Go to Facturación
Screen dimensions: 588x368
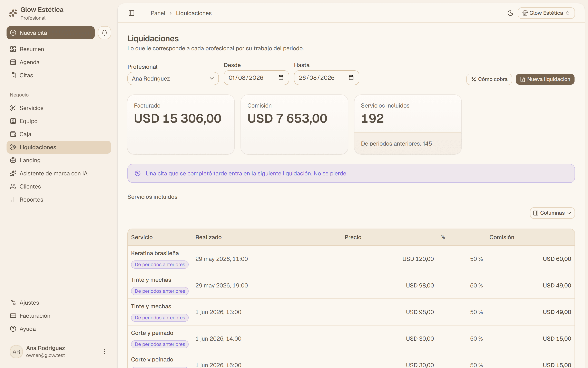[59, 316]
